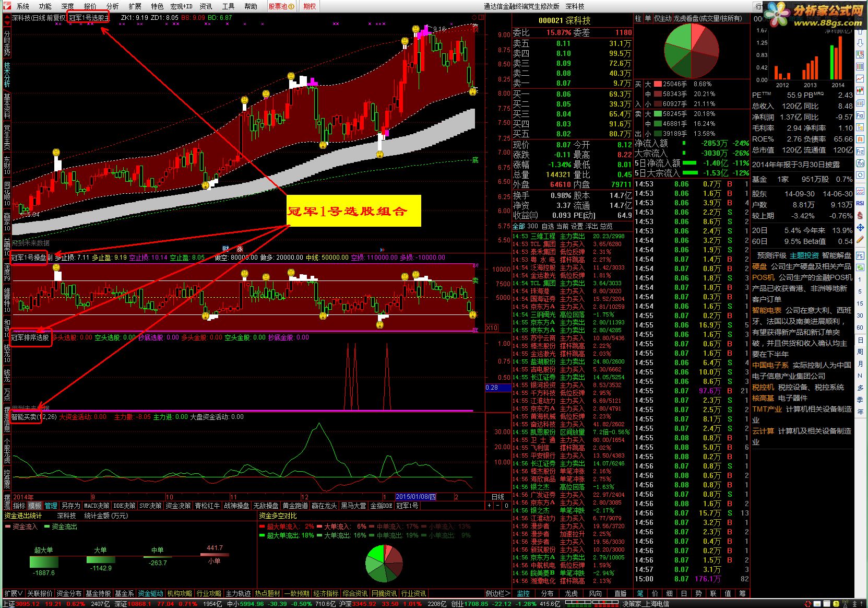The image size is (868, 608).
Task: Switch to the 模板 tab
Action: 35,506
